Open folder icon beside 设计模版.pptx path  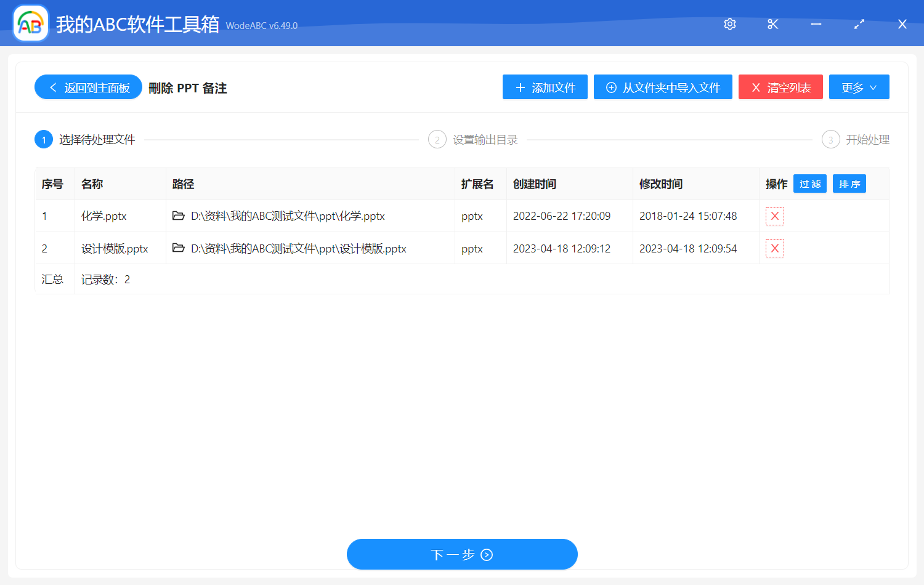[177, 248]
